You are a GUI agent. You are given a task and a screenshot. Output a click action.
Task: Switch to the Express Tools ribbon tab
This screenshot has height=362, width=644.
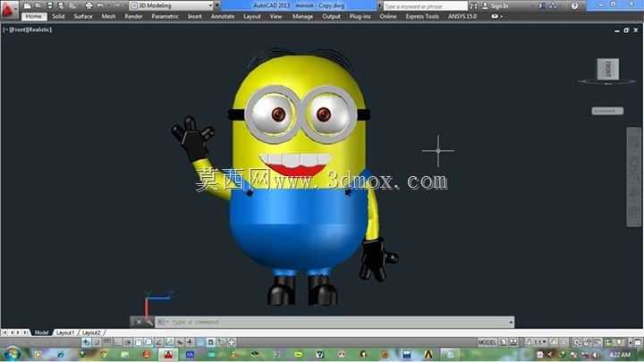(422, 16)
